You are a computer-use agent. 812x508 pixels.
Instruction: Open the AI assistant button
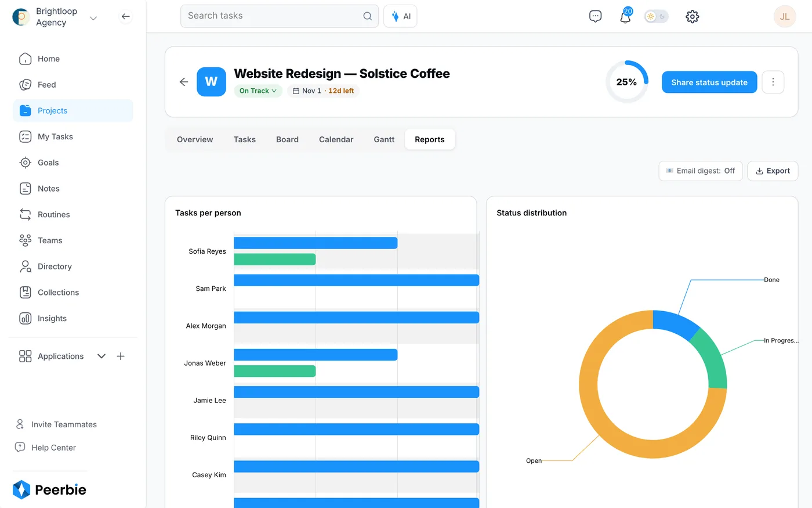pos(400,16)
